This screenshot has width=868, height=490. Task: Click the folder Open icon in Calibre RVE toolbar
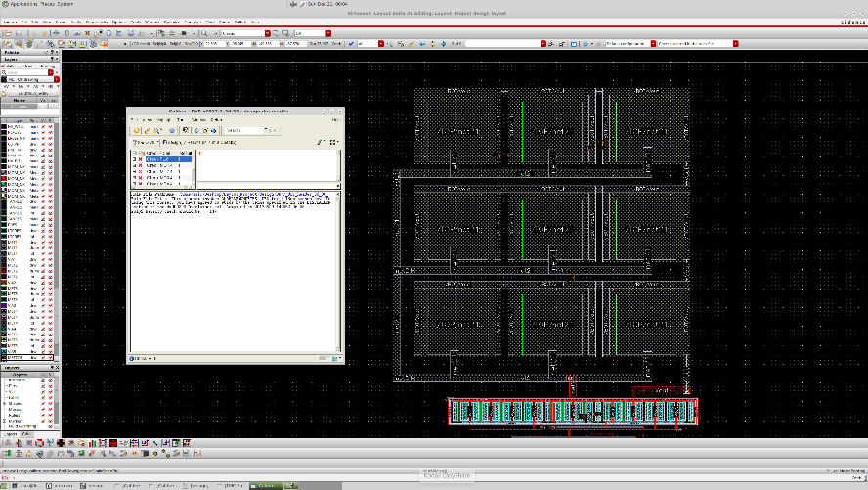137,131
